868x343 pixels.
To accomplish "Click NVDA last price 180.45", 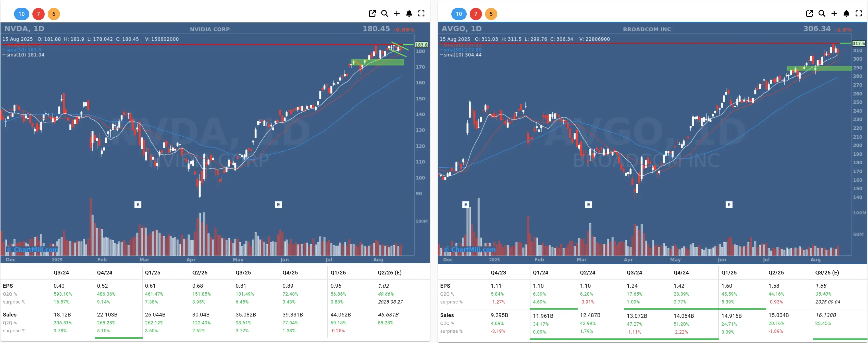I will (376, 29).
